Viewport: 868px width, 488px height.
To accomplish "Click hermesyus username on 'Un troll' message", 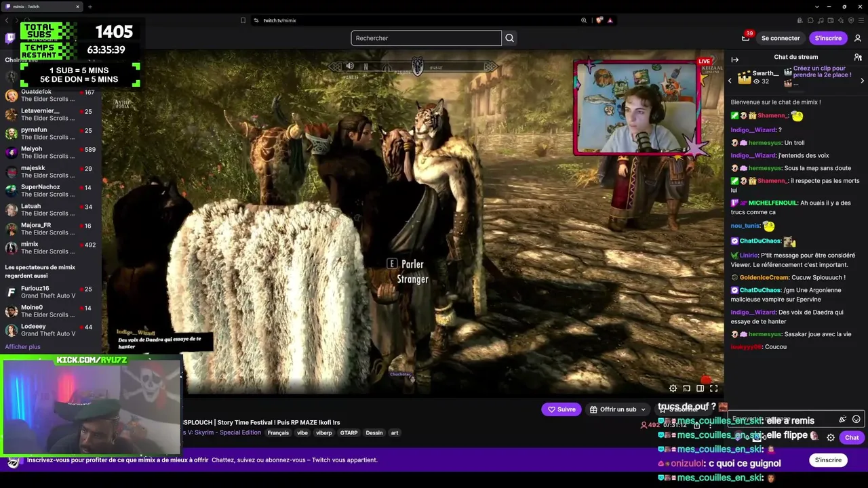I will (765, 143).
